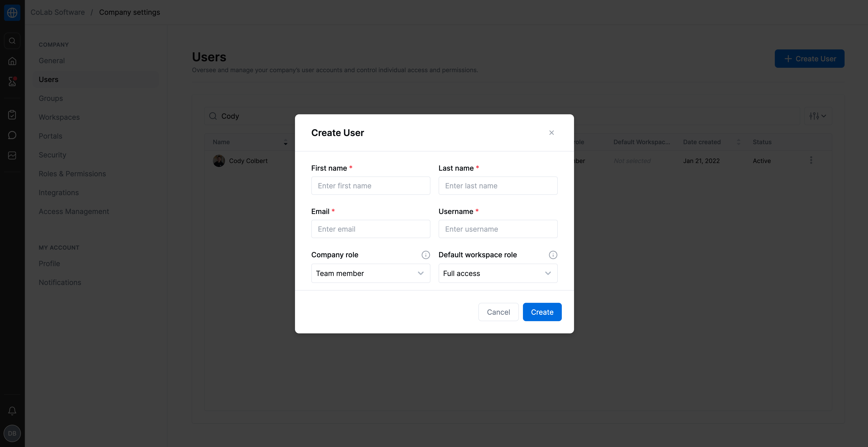Open the clipboard checklist icon in sidebar
This screenshot has width=868, height=447.
12,115
